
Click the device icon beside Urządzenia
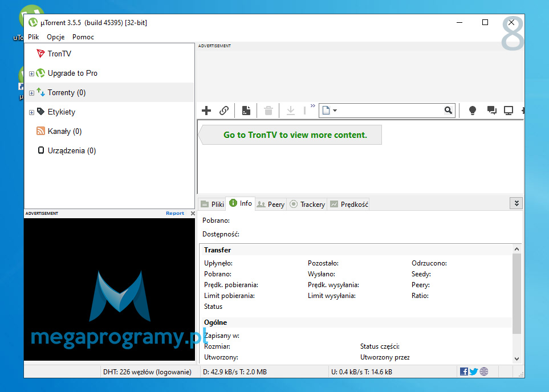click(x=41, y=150)
